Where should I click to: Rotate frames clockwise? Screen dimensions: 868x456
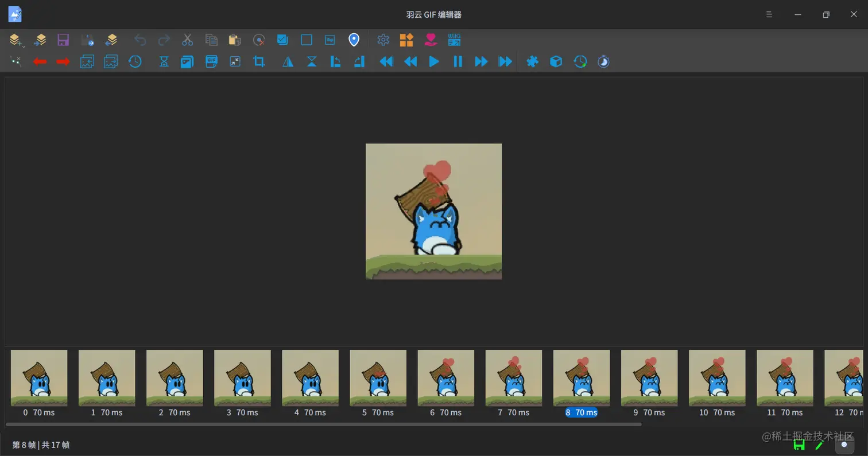tap(359, 61)
